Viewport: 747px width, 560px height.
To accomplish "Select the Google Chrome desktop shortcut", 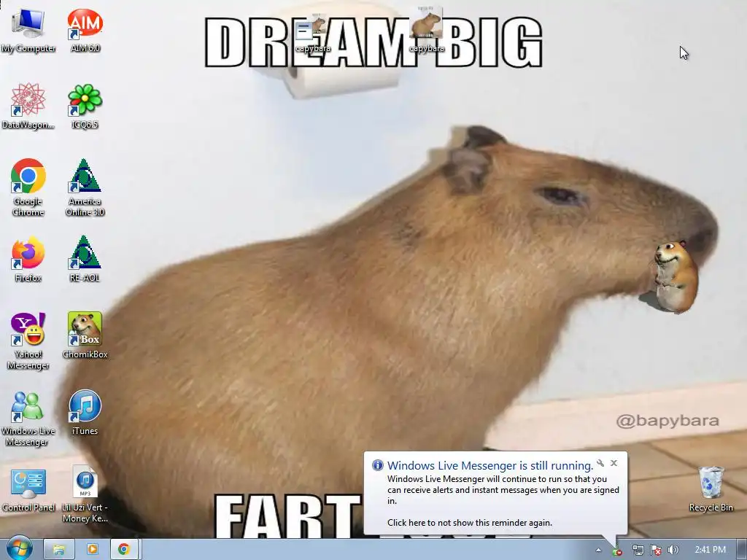I will 28,187.
